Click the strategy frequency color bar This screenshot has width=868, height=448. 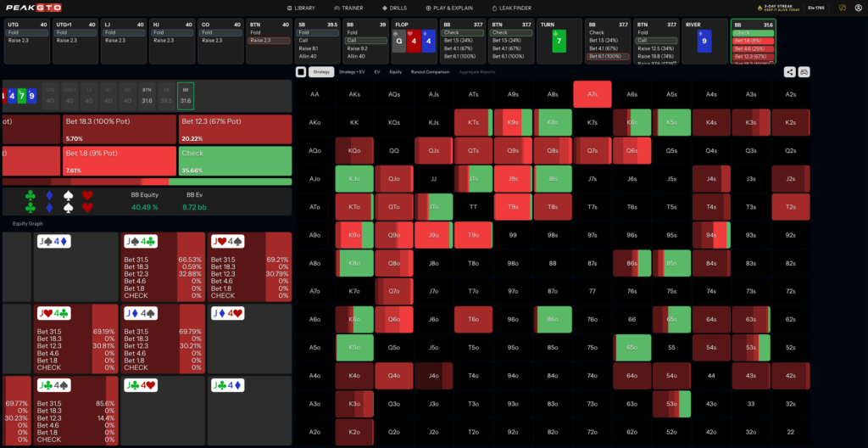(x=147, y=182)
